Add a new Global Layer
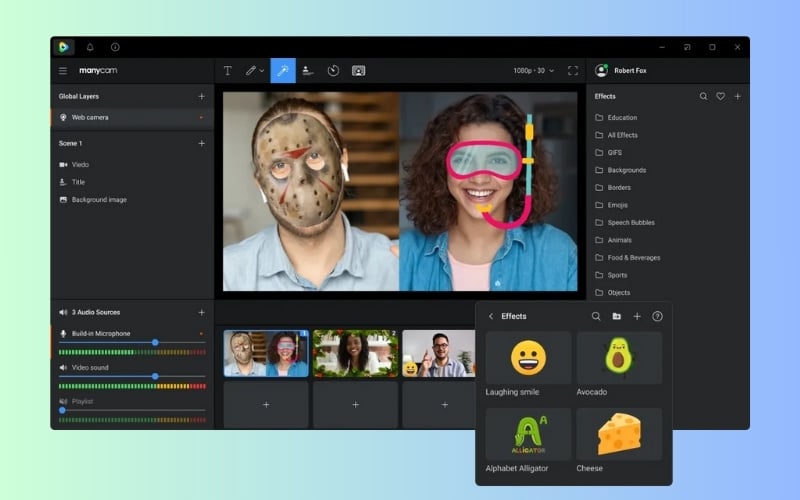Image resolution: width=800 pixels, height=500 pixels. [x=201, y=96]
